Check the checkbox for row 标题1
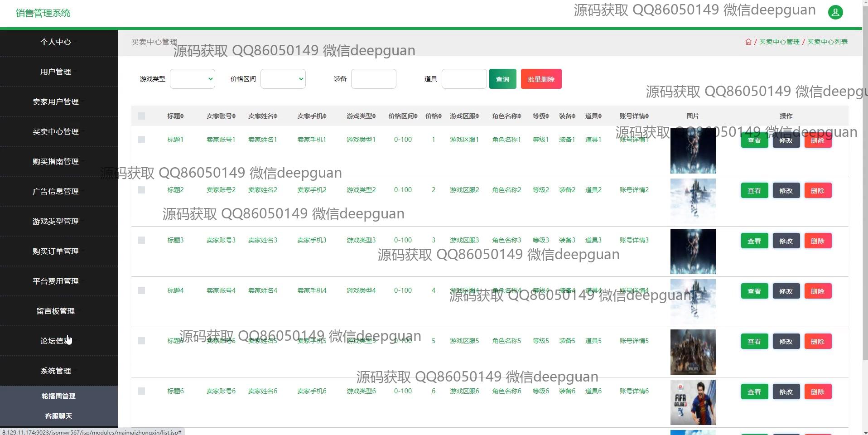868x435 pixels. coord(141,140)
